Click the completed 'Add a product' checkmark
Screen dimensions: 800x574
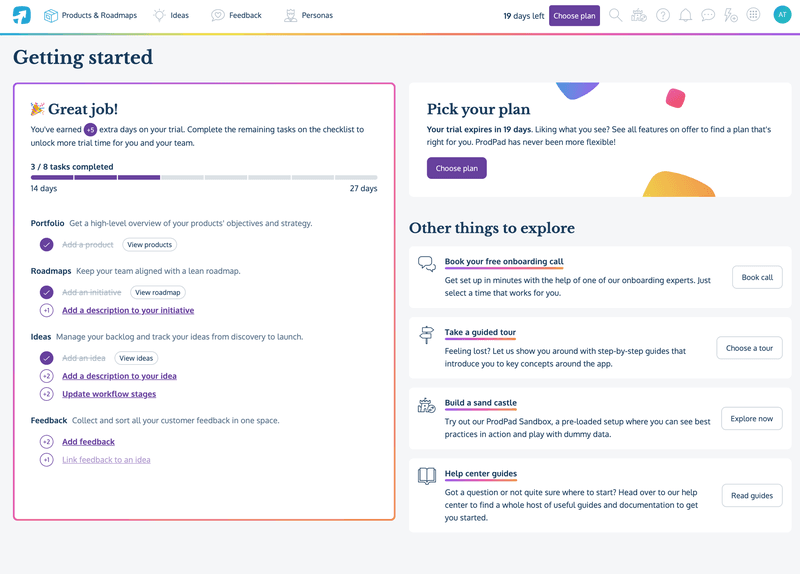(x=46, y=244)
